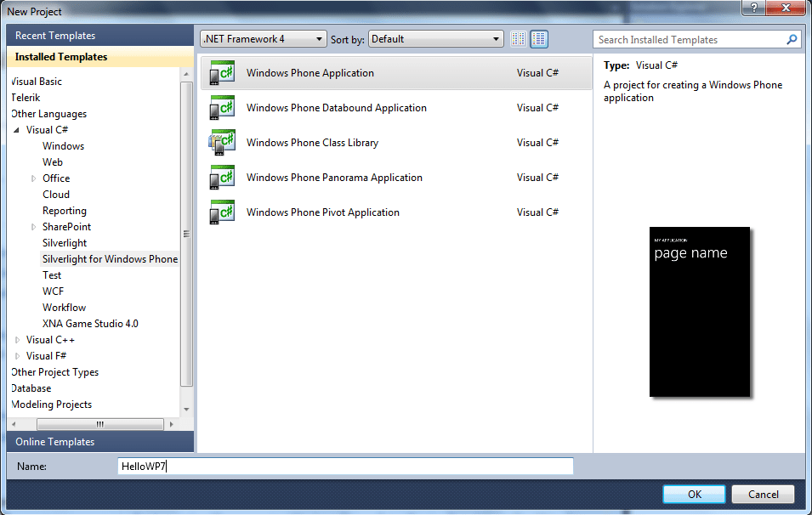Click the horizontal scrollbar left arrow
The height and width of the screenshot is (515, 812).
pyautogui.click(x=14, y=424)
